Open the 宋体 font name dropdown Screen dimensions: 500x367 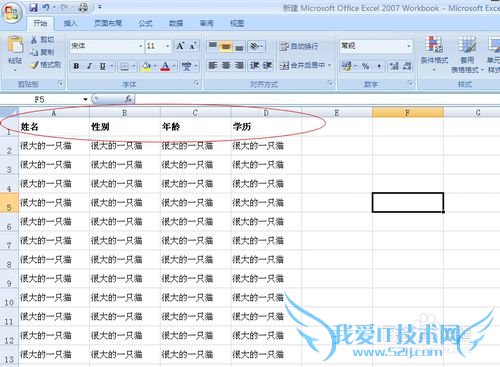tap(140, 46)
